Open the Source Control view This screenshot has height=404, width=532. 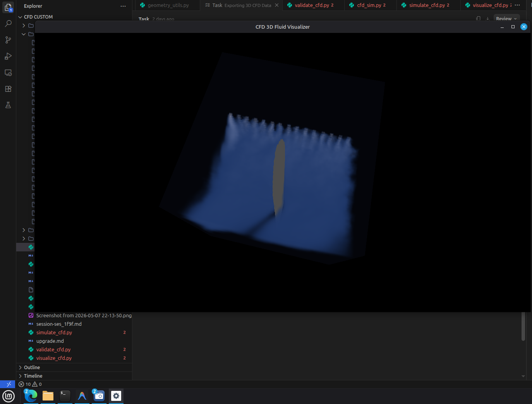pyautogui.click(x=8, y=40)
